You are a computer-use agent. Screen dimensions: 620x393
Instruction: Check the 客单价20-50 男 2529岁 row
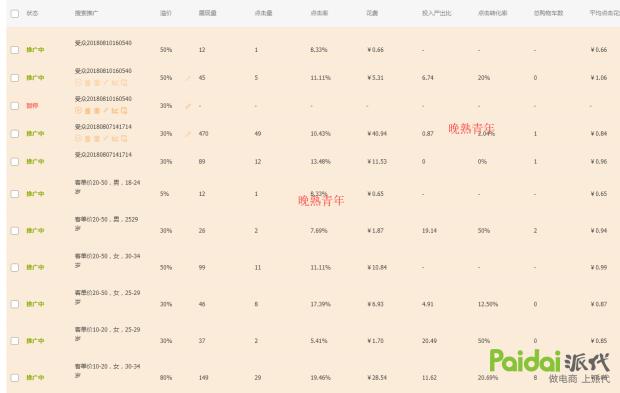click(x=15, y=231)
